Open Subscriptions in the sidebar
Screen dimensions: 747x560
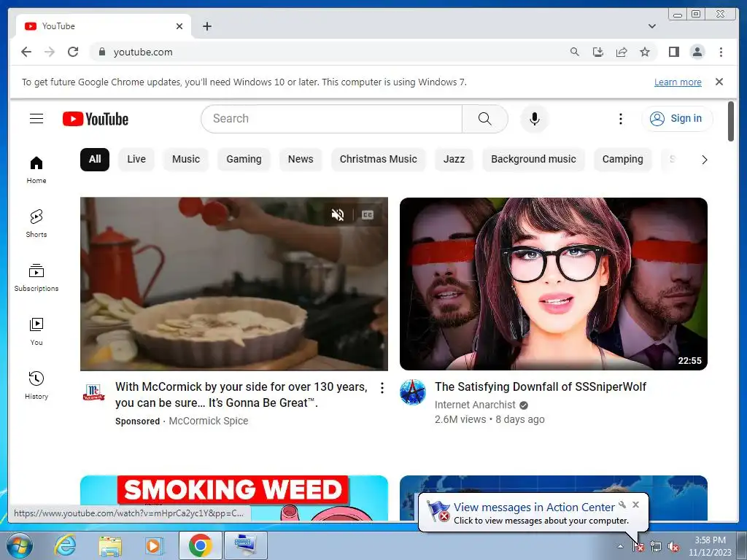(x=36, y=278)
